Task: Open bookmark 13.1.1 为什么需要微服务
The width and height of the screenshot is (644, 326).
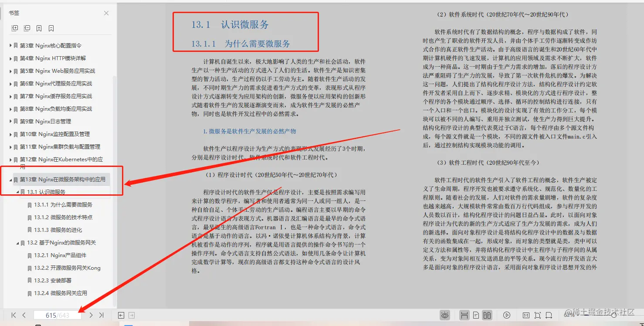Action: [63, 204]
